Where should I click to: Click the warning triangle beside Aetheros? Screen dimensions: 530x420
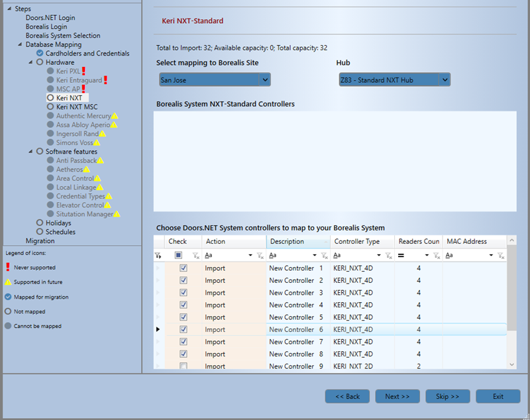coord(87,170)
